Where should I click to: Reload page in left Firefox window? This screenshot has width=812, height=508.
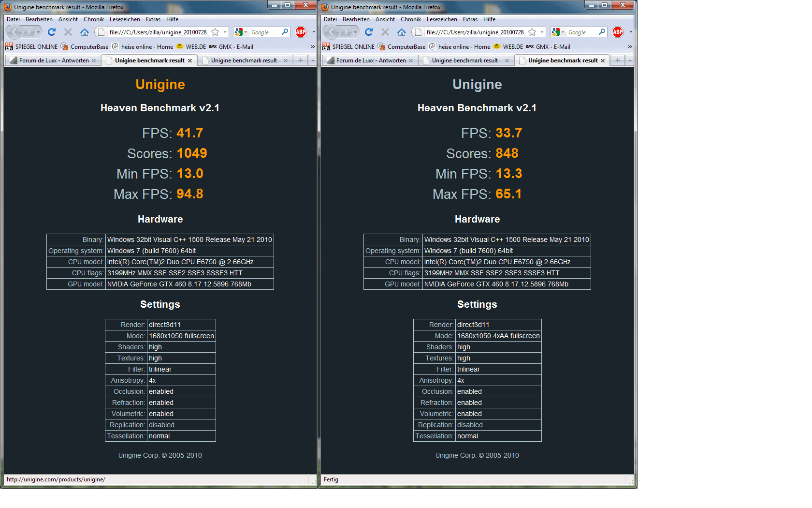tap(52, 32)
